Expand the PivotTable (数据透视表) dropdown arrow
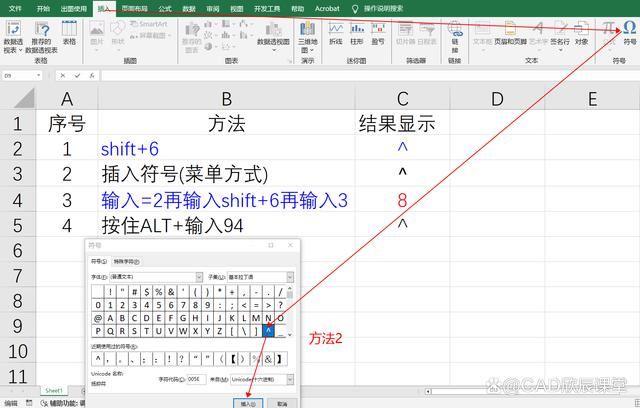 pyautogui.click(x=20, y=50)
